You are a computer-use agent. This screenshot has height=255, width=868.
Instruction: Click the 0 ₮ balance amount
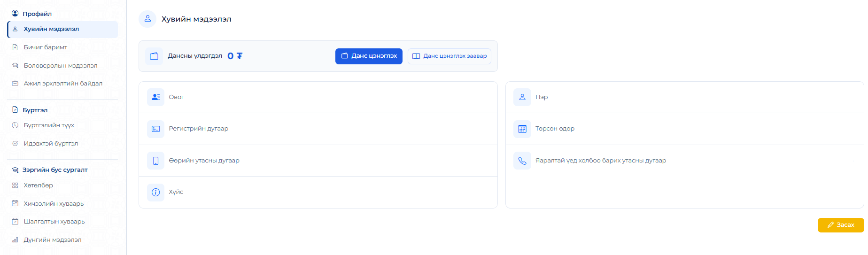point(235,56)
